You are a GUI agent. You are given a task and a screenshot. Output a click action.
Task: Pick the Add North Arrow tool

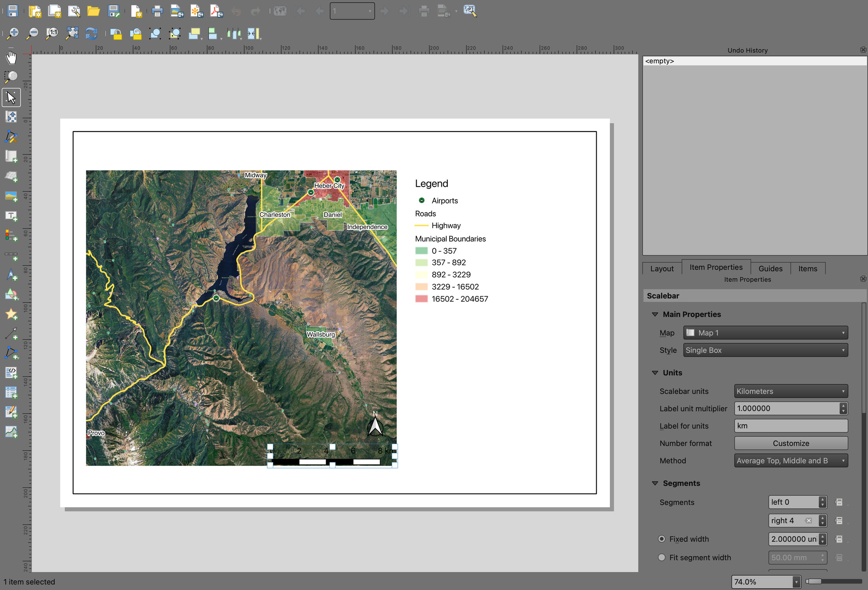[x=11, y=275]
